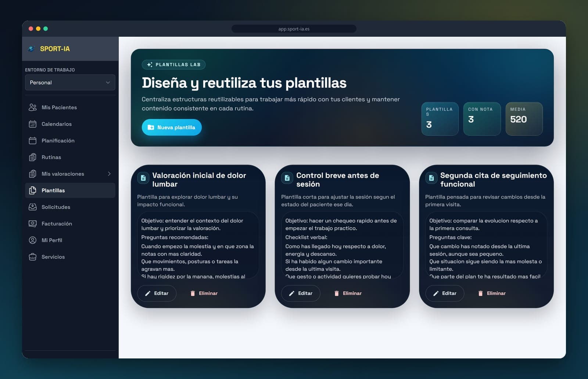The image size is (588, 379).
Task: Click the SPORT-IA logo icon
Action: tap(32, 49)
